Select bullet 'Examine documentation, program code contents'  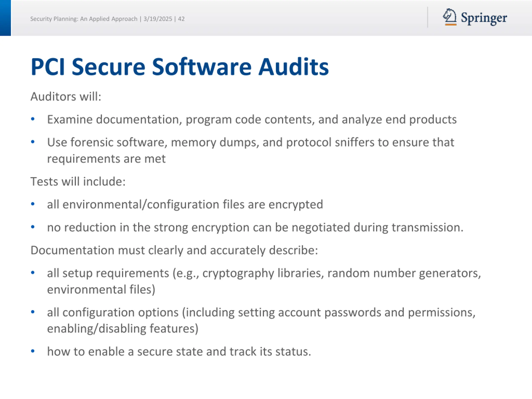252,119
